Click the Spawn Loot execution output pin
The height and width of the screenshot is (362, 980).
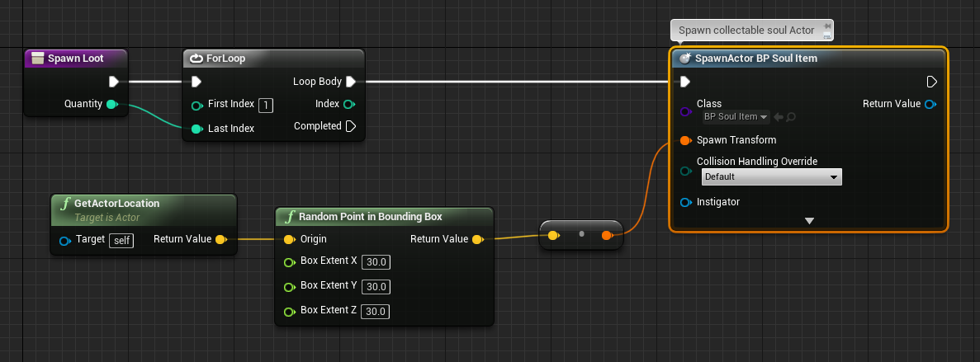[x=114, y=82]
